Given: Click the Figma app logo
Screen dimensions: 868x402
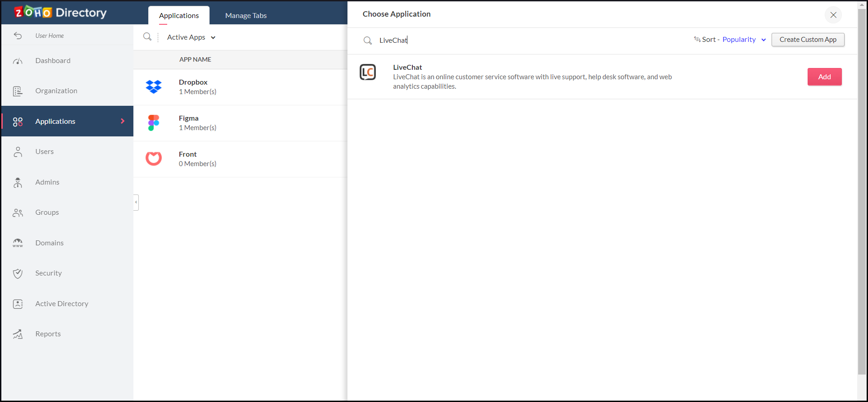Looking at the screenshot, I should pyautogui.click(x=154, y=122).
